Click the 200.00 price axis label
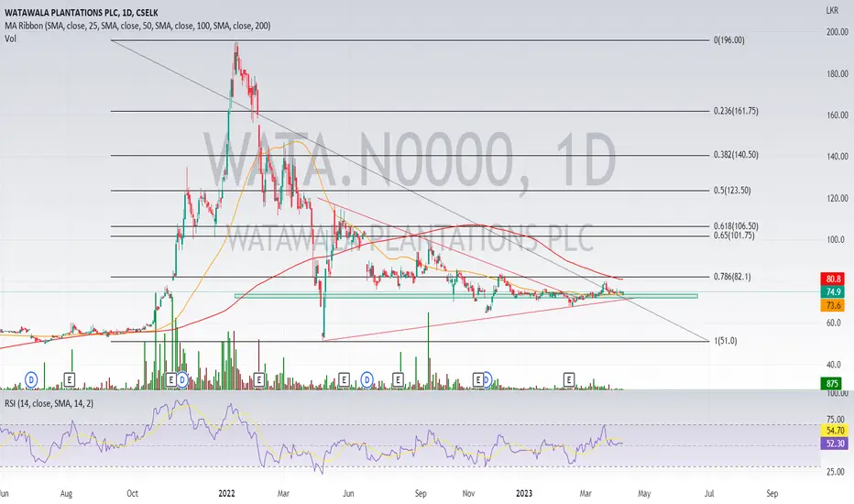 click(x=838, y=32)
